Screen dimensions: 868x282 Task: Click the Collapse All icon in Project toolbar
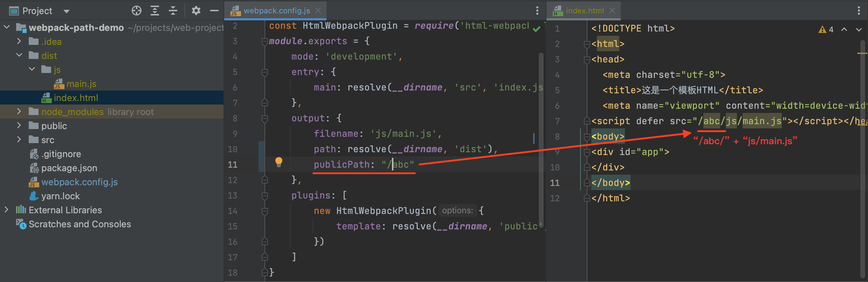(173, 11)
